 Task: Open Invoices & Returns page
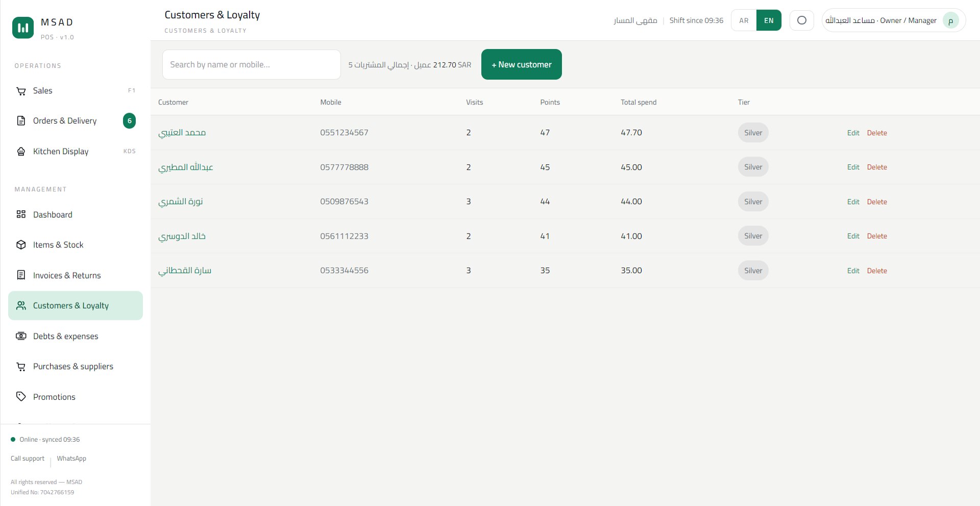click(76, 275)
